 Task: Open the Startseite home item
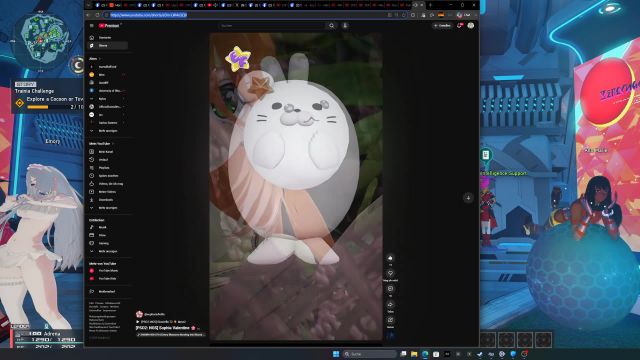(x=108, y=38)
